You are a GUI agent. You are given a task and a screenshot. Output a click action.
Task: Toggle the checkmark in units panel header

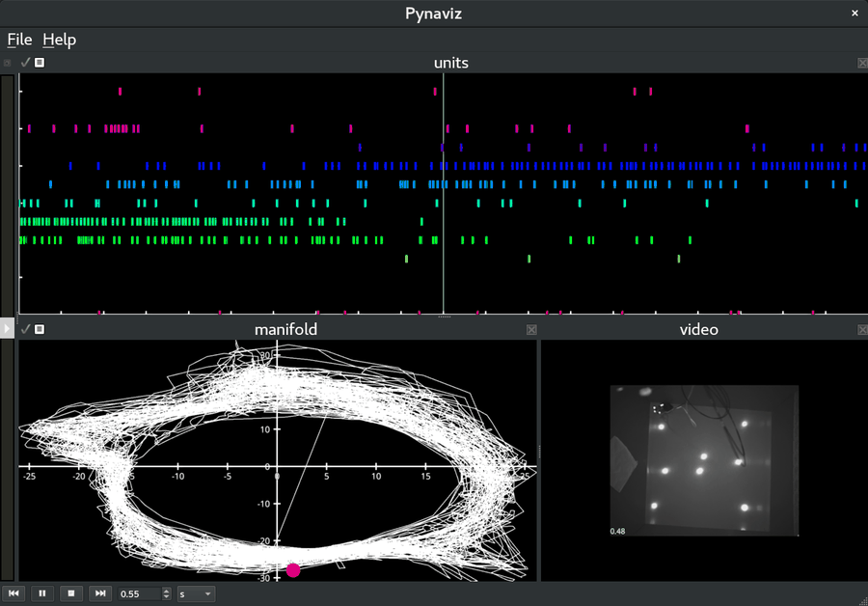pos(25,63)
